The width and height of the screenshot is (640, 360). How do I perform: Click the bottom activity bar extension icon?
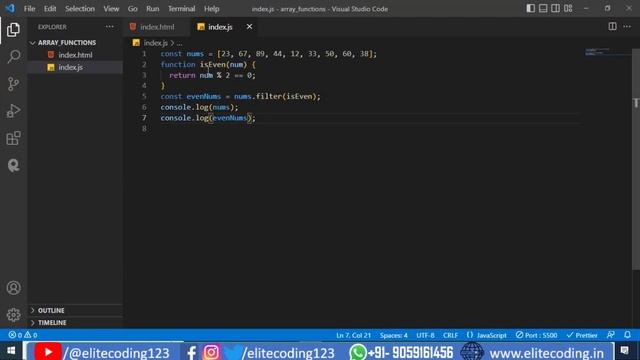pyautogui.click(x=13, y=165)
